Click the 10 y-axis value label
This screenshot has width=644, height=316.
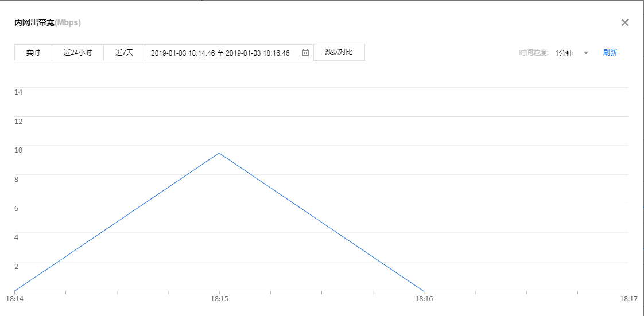[18, 150]
